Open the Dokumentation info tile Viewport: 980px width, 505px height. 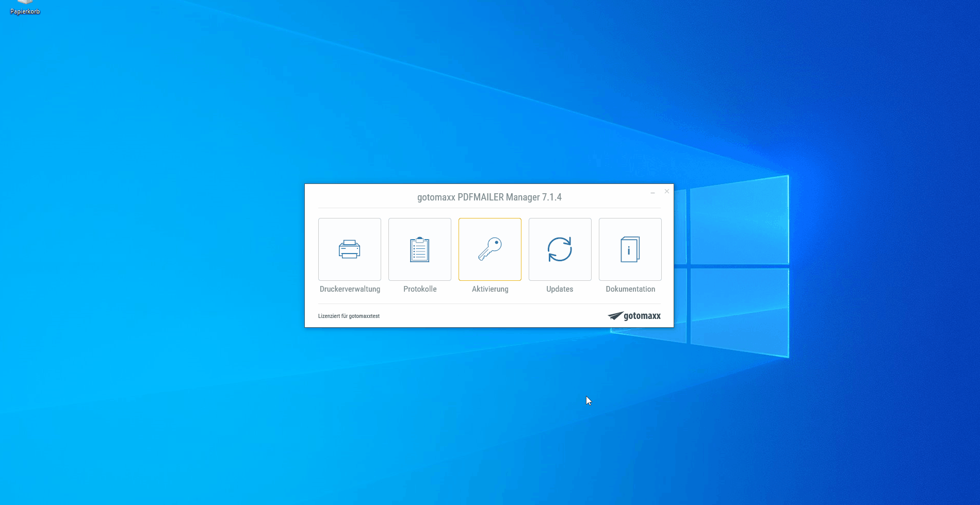pos(630,249)
